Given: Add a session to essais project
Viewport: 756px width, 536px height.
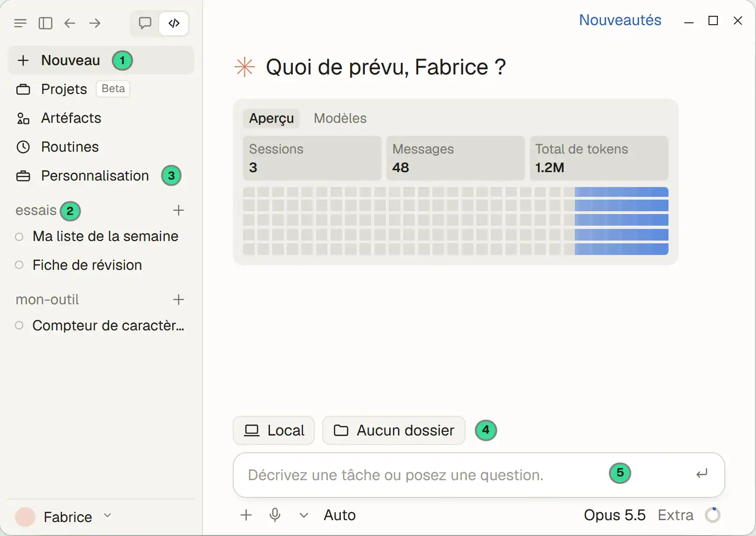Looking at the screenshot, I should click(x=179, y=210).
